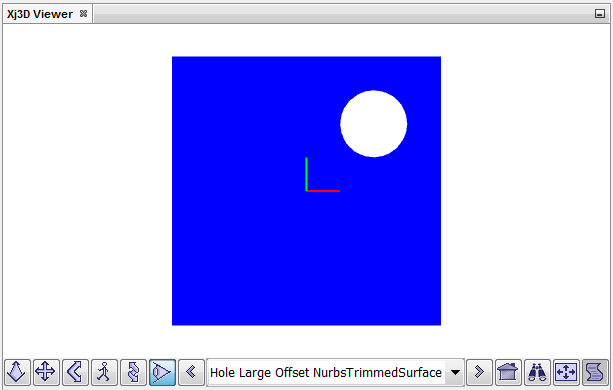Viewport: 613px width, 390px height.
Task: Select the Tilt navigation mode icon
Action: coord(75,372)
